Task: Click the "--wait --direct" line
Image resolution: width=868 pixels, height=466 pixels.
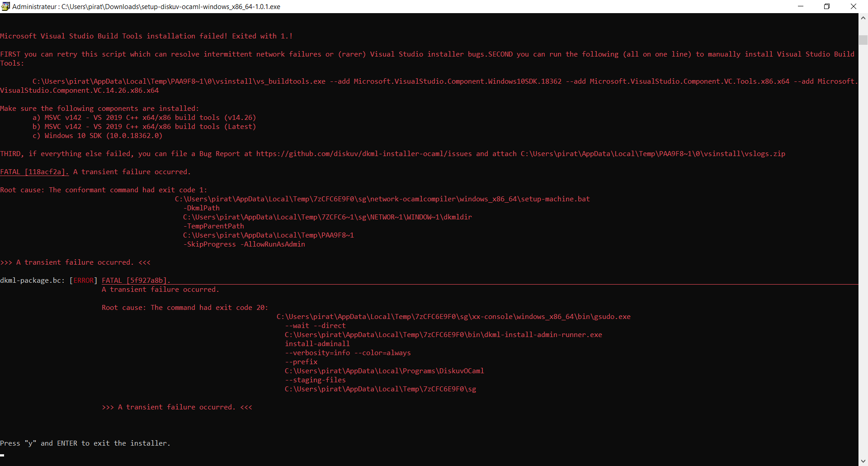Action: (315, 326)
